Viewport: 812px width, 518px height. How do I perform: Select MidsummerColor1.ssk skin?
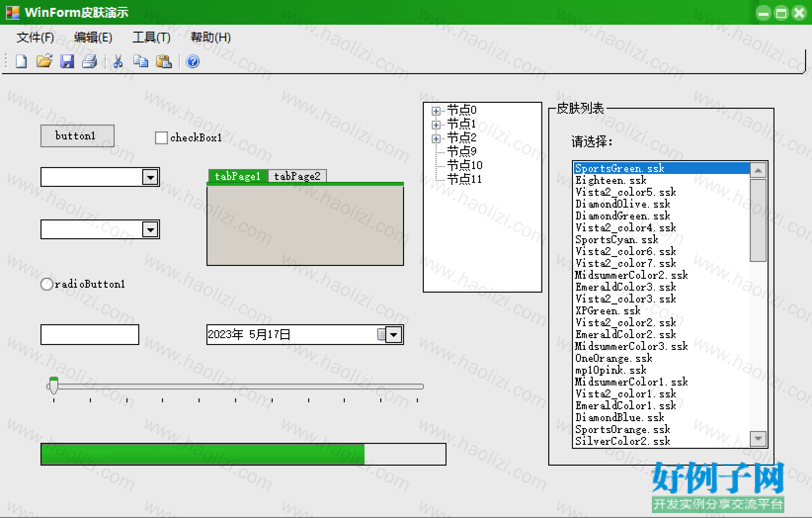(x=662, y=382)
